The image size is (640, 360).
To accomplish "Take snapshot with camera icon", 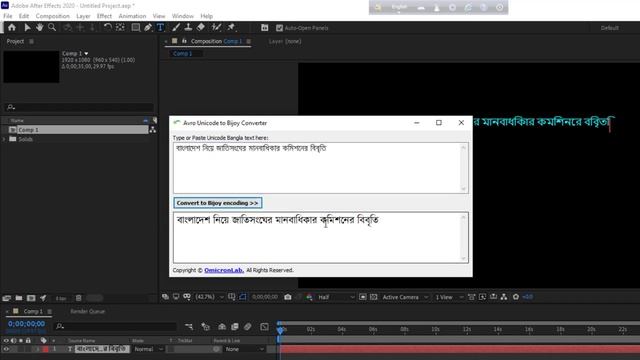I will pyautogui.click(x=288, y=297).
